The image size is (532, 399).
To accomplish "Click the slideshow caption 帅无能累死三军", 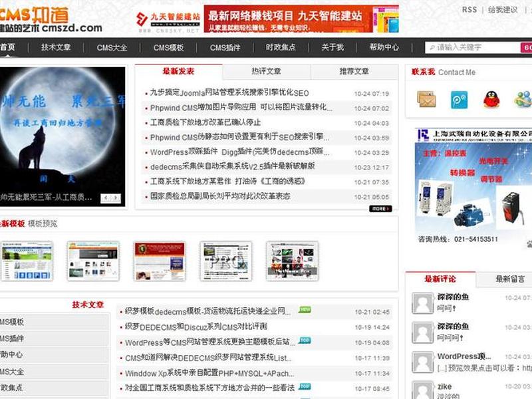I will pyautogui.click(x=46, y=197).
